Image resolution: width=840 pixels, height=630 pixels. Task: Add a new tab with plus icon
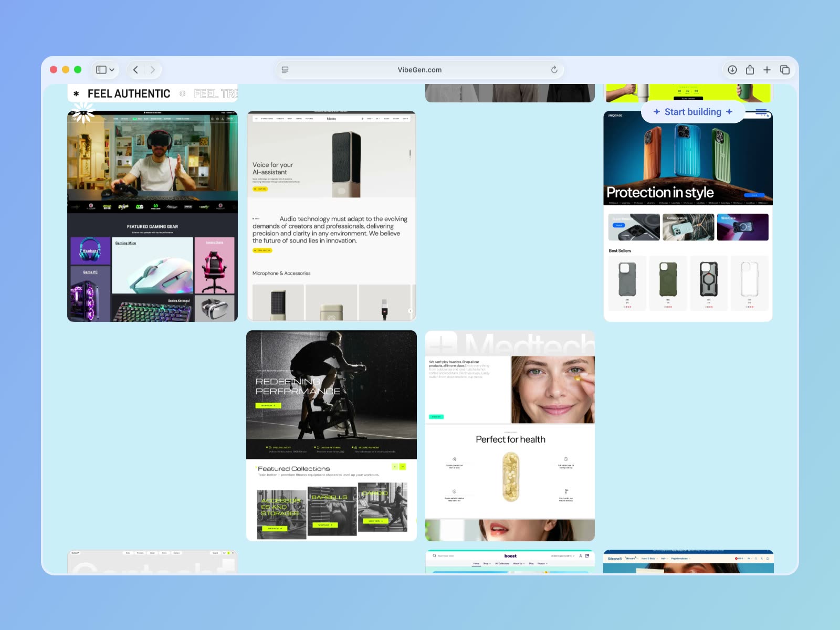[x=767, y=70]
